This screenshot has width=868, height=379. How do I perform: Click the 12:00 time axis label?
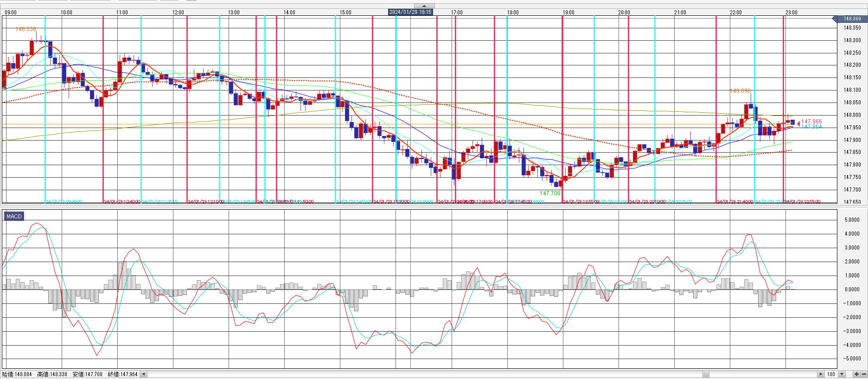(x=178, y=13)
